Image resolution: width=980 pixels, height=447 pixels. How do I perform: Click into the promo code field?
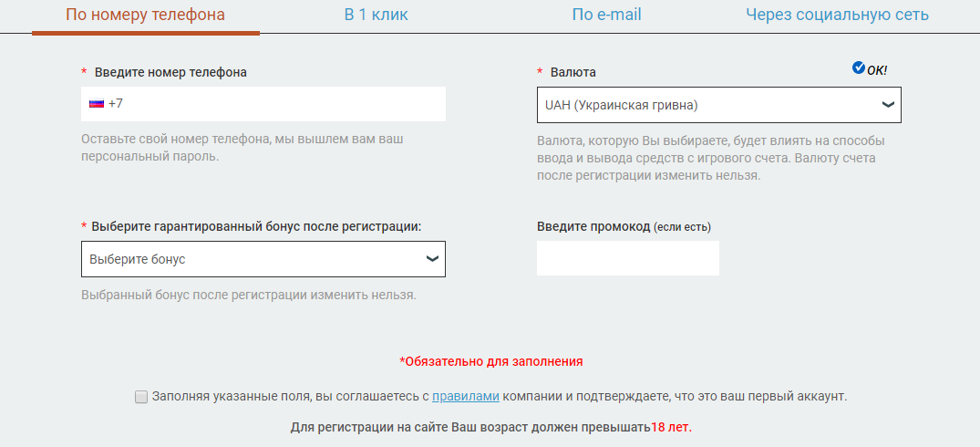coord(628,258)
